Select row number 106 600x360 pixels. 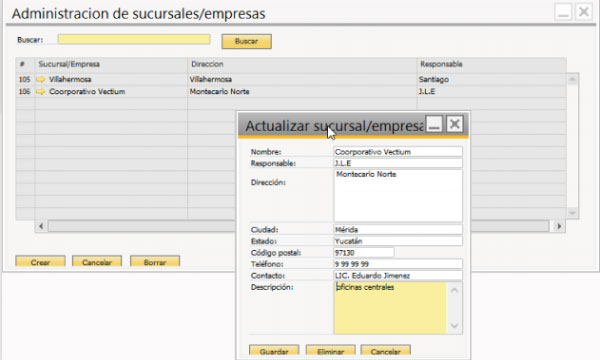click(x=24, y=92)
